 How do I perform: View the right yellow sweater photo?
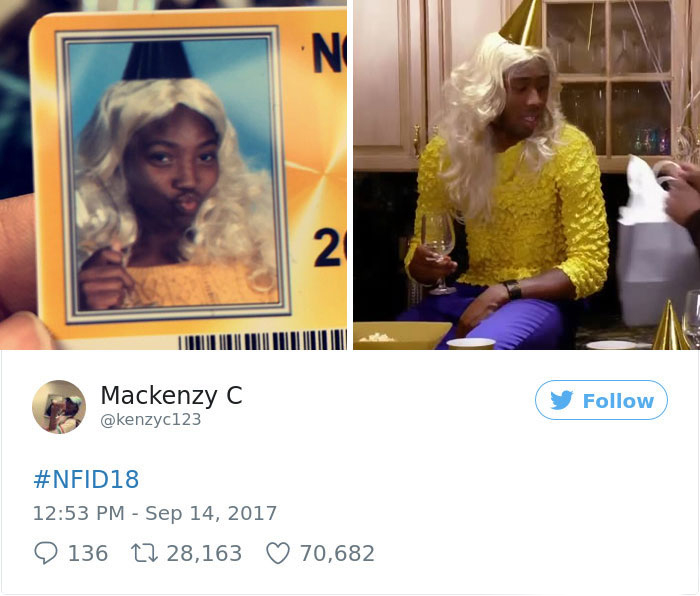coord(526,175)
